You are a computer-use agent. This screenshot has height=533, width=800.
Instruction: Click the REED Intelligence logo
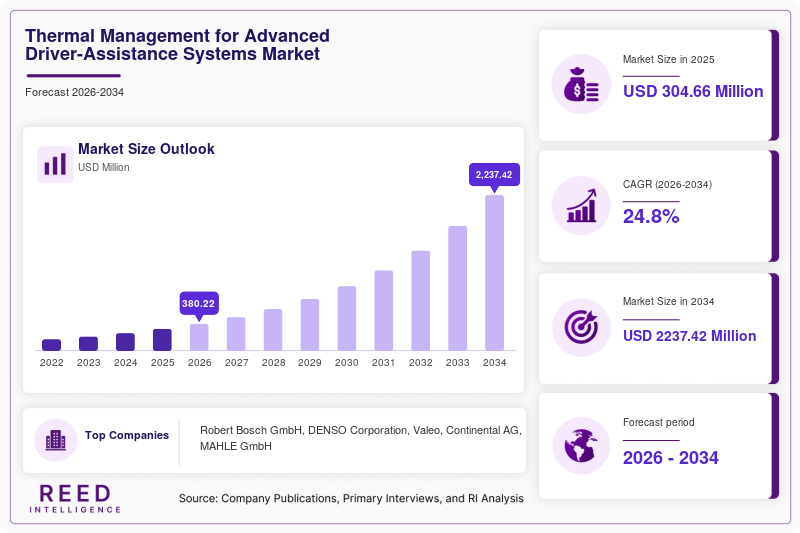(75, 499)
